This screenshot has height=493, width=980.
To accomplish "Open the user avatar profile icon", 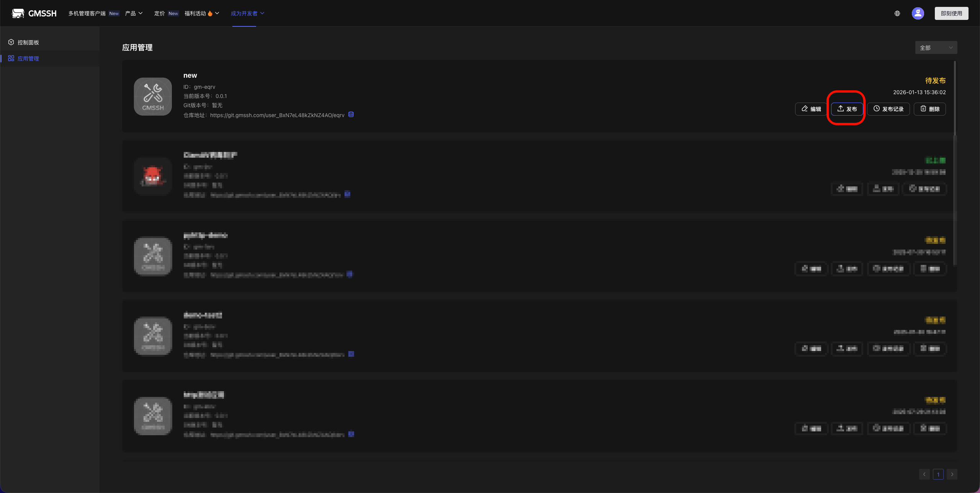I will (x=918, y=13).
